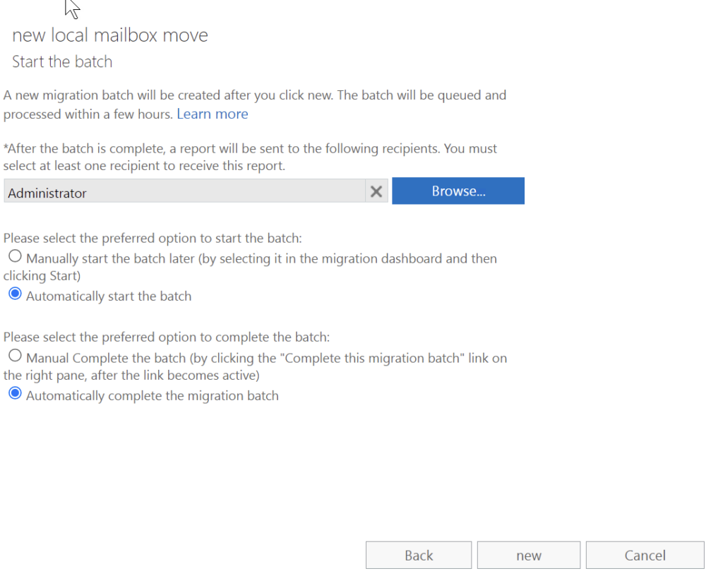Image resolution: width=723 pixels, height=588 pixels.
Task: Select the "Automatically start the batch" radio circle
Action: tap(15, 294)
